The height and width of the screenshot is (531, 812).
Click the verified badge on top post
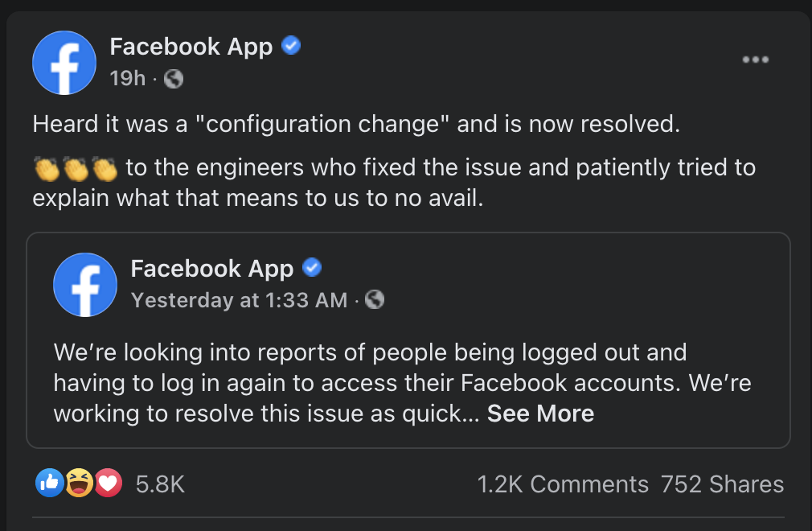[291, 47]
